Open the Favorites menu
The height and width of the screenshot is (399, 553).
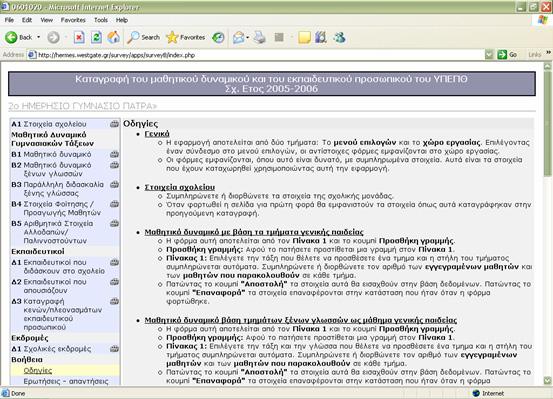(73, 20)
